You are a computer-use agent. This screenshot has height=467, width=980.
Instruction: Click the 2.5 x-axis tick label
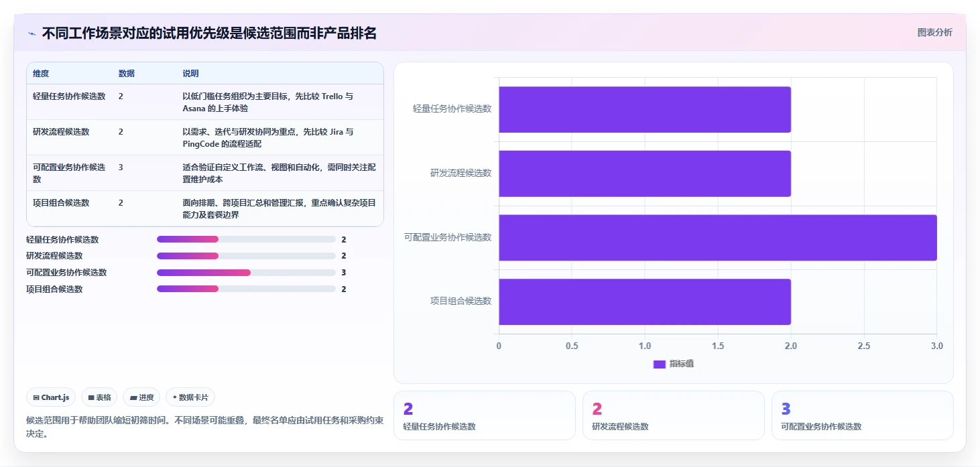863,346
